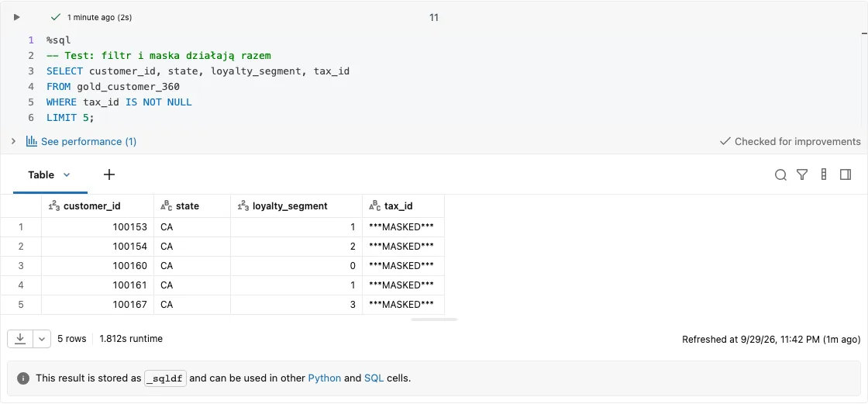Click the state column header
868x404 pixels.
(x=192, y=206)
